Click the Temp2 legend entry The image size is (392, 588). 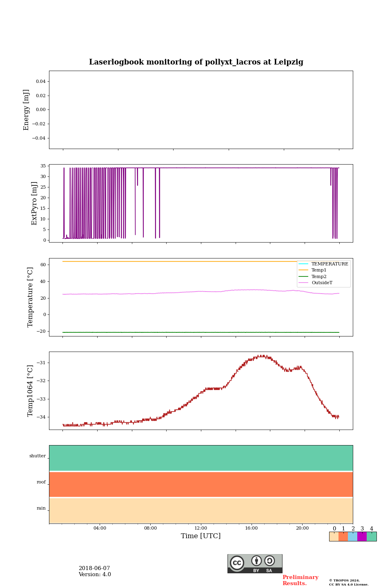[313, 276]
